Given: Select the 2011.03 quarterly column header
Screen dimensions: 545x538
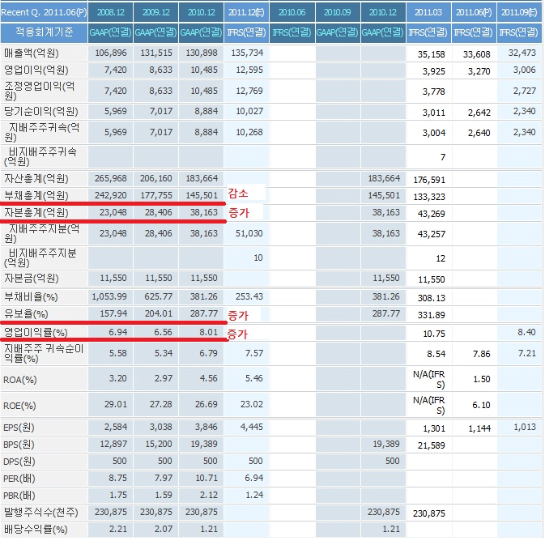Looking at the screenshot, I should pyautogui.click(x=429, y=13).
